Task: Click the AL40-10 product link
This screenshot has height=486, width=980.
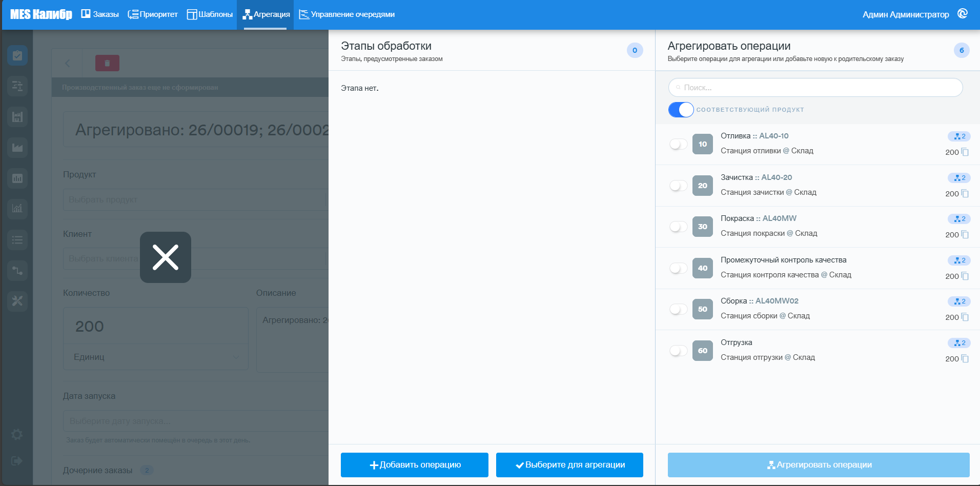Action: [x=774, y=136]
